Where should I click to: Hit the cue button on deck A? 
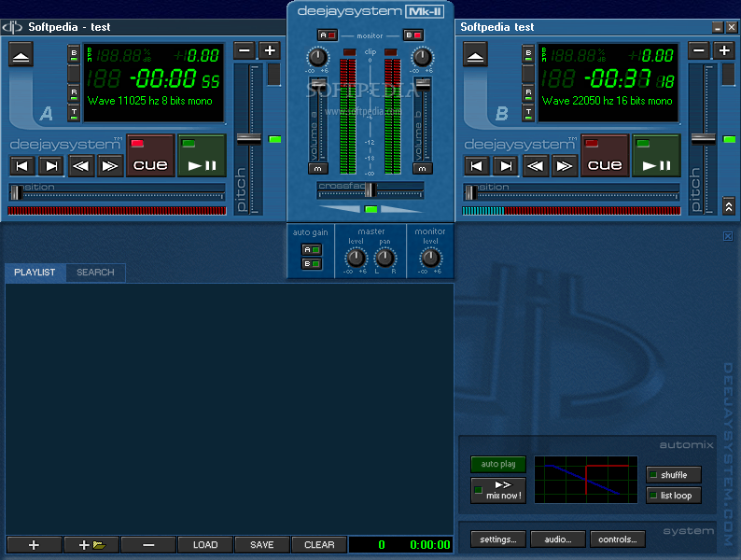point(150,156)
